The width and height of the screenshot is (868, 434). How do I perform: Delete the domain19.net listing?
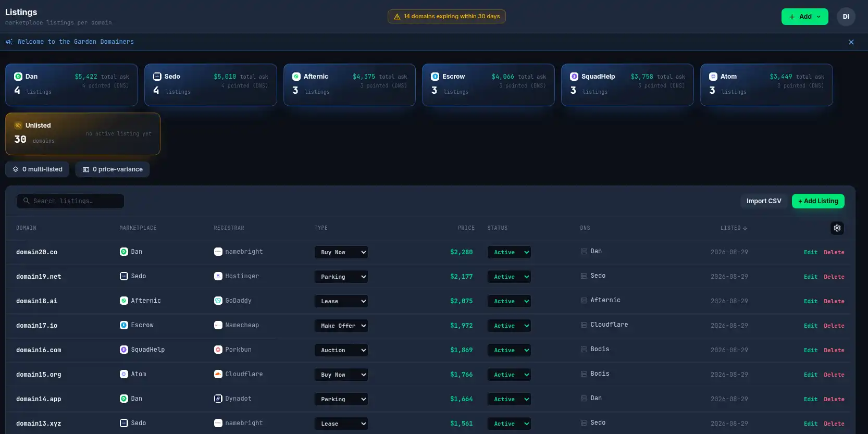coord(834,277)
